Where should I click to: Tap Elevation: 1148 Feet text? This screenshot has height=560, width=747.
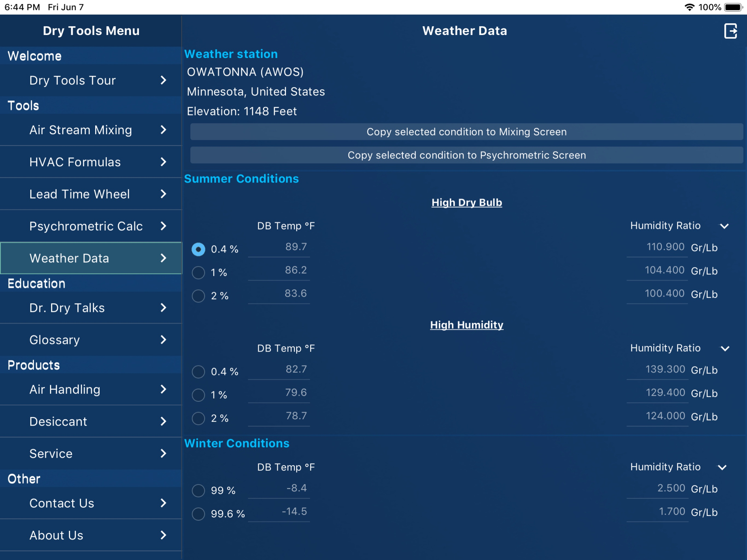[x=242, y=111]
